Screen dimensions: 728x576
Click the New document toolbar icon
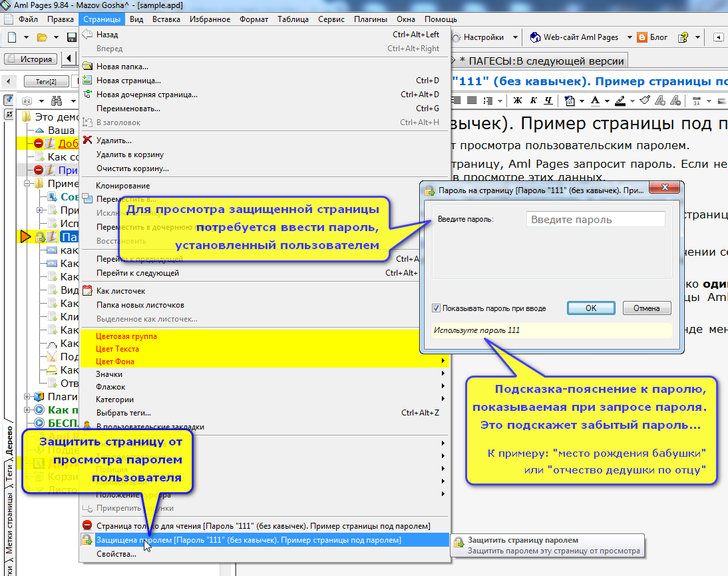12,37
